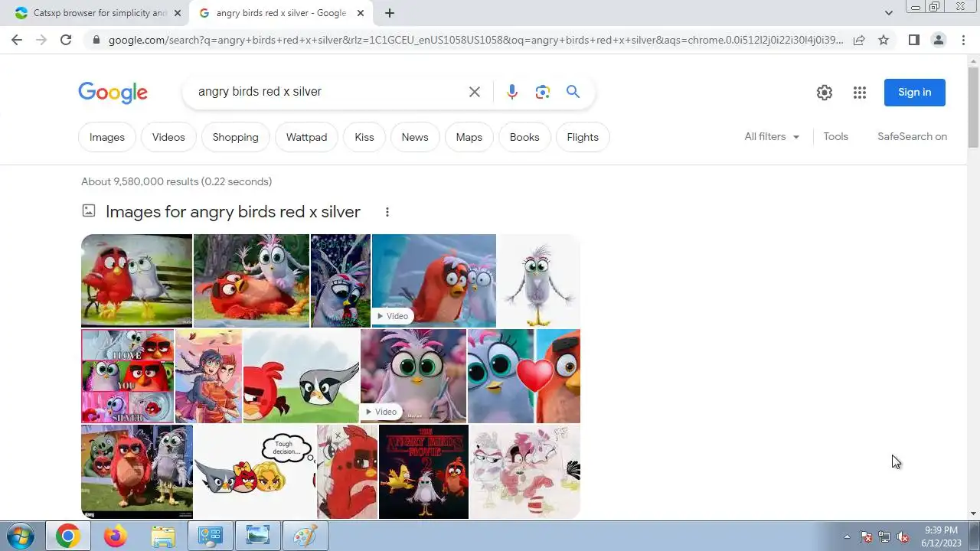The image size is (980, 551).
Task: Open the I Love You collage image
Action: point(127,376)
